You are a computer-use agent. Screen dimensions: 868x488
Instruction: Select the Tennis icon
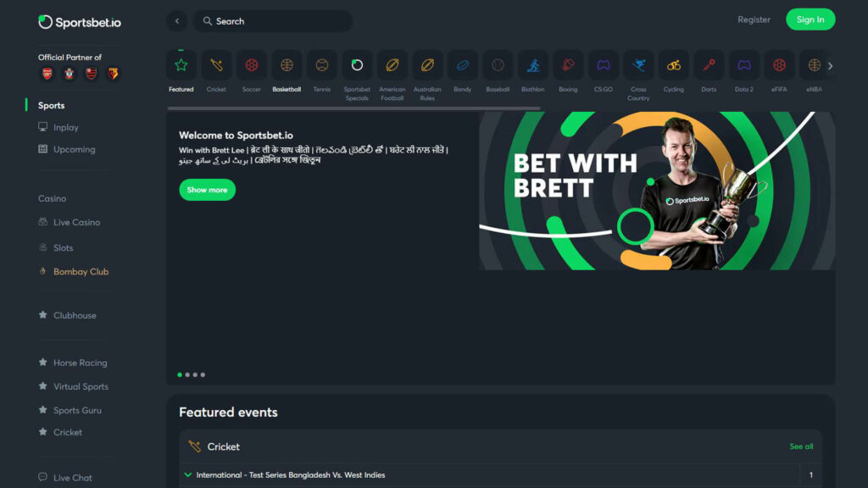pyautogui.click(x=321, y=65)
